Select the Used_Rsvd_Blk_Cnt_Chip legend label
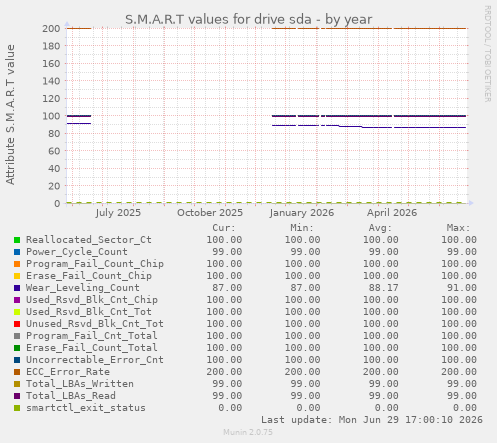The width and height of the screenshot is (497, 443). coord(92,300)
